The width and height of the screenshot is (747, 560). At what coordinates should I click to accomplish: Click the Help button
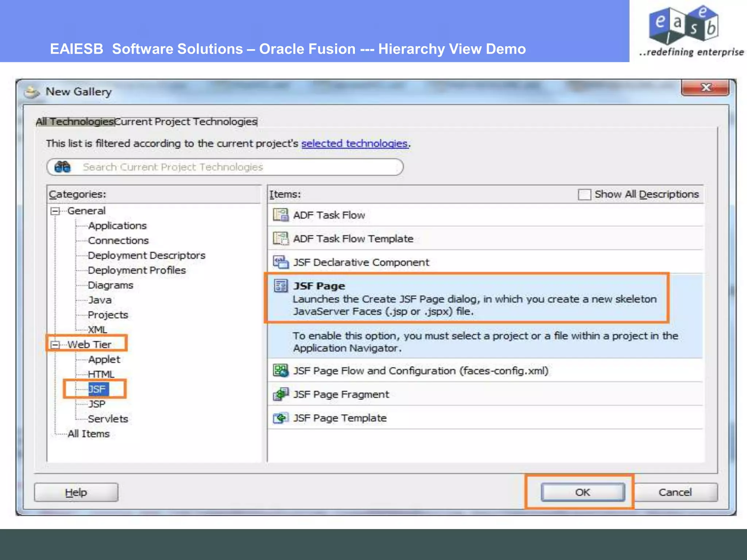[76, 493]
